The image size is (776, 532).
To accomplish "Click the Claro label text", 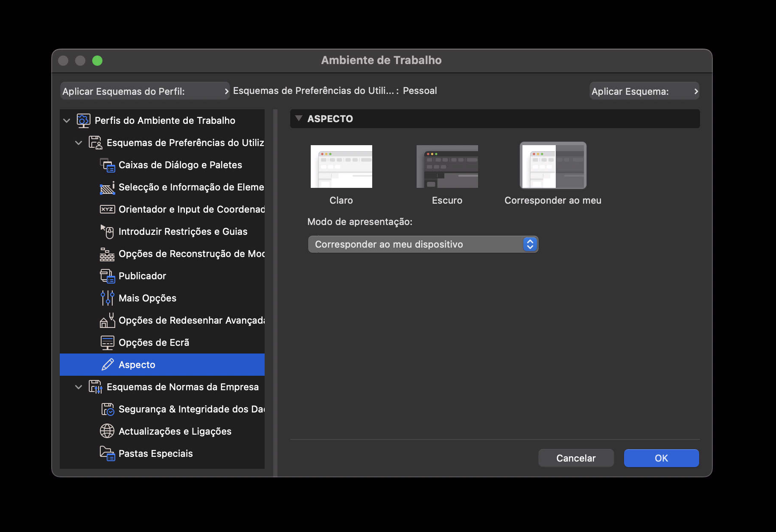I will pos(341,200).
